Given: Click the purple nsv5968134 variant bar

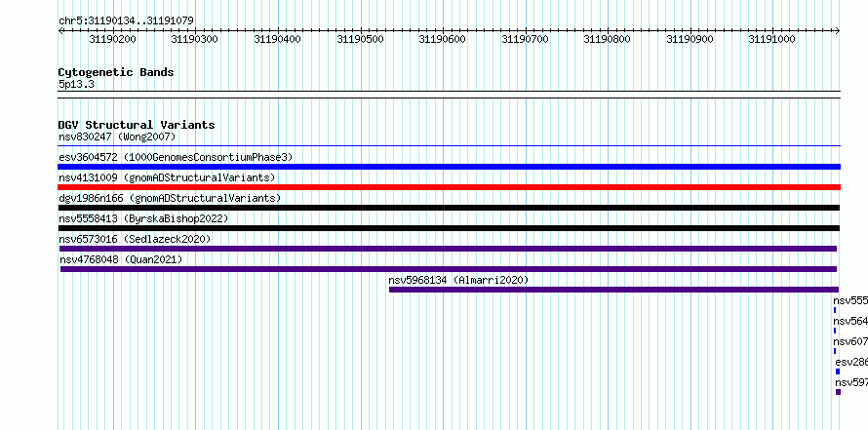Looking at the screenshot, I should (613, 290).
